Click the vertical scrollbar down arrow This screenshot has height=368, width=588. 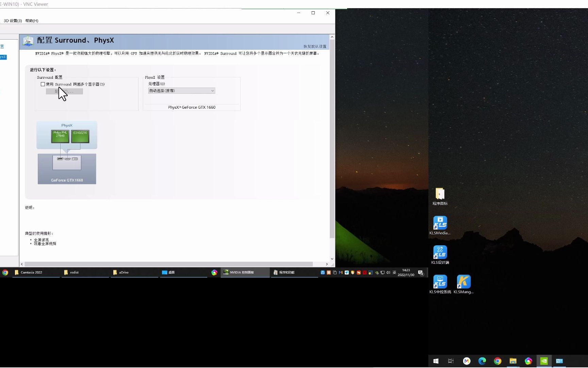coord(332,259)
